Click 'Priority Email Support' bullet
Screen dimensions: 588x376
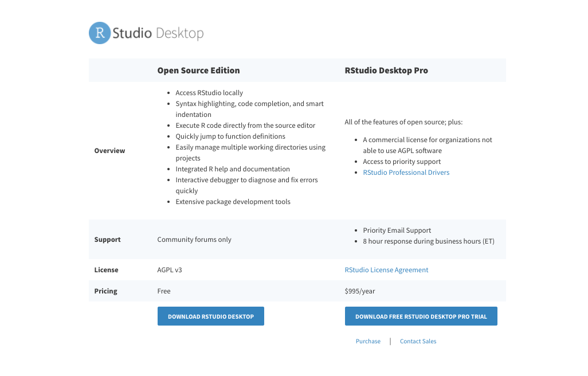[397, 230]
